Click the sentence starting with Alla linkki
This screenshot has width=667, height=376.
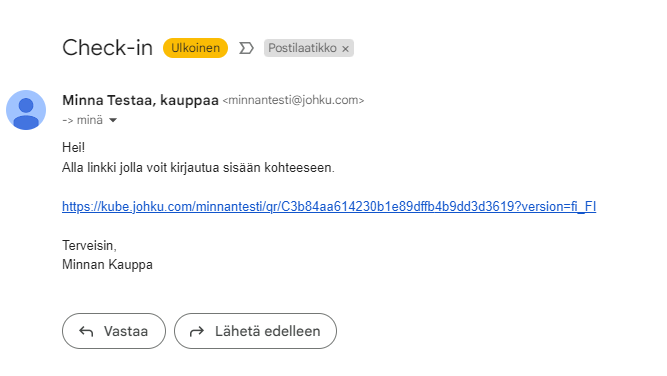coord(198,168)
